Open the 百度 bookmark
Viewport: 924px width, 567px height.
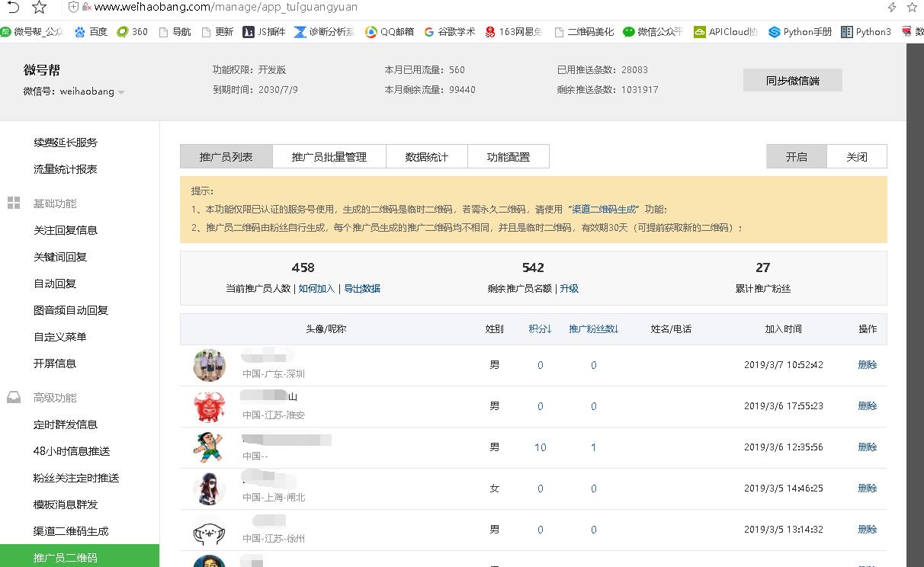pos(91,32)
